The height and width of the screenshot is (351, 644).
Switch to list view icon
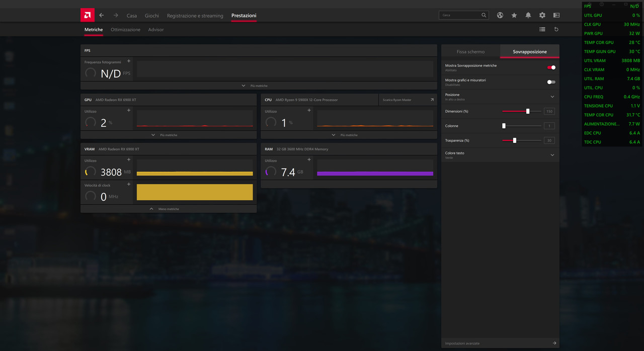(x=542, y=29)
